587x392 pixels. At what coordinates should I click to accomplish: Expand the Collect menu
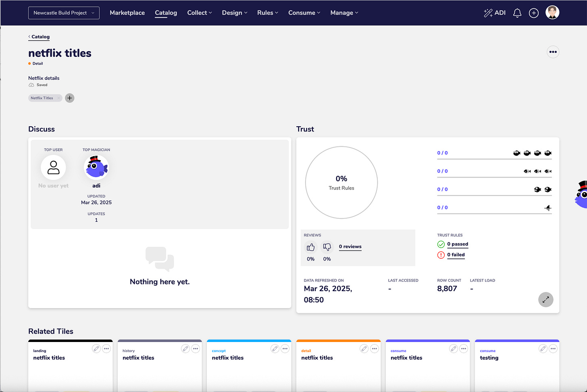200,13
